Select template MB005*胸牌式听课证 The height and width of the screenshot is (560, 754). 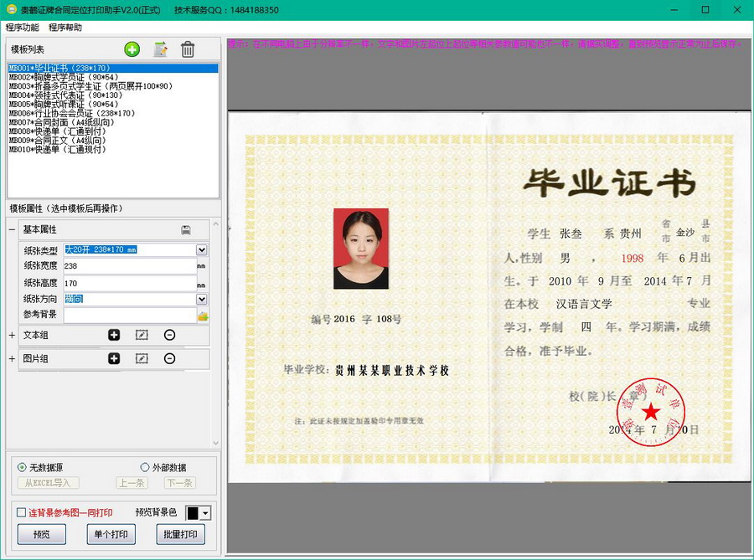(x=112, y=105)
